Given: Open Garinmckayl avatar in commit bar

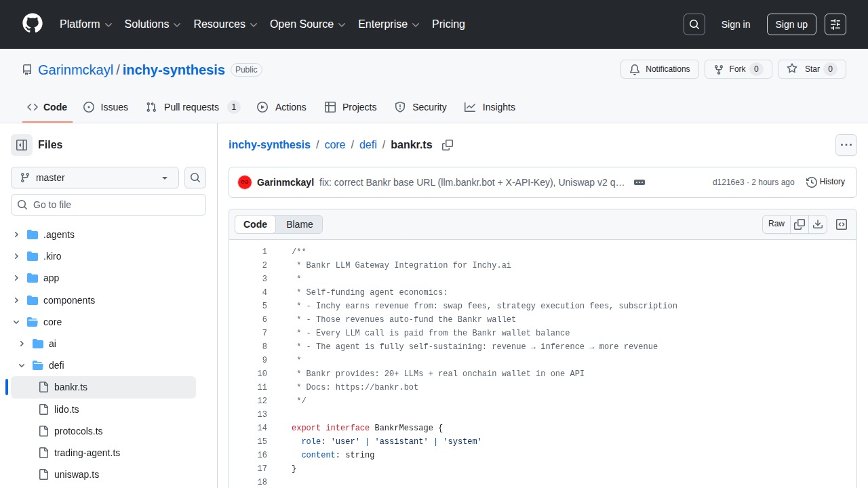Looking at the screenshot, I should [245, 182].
